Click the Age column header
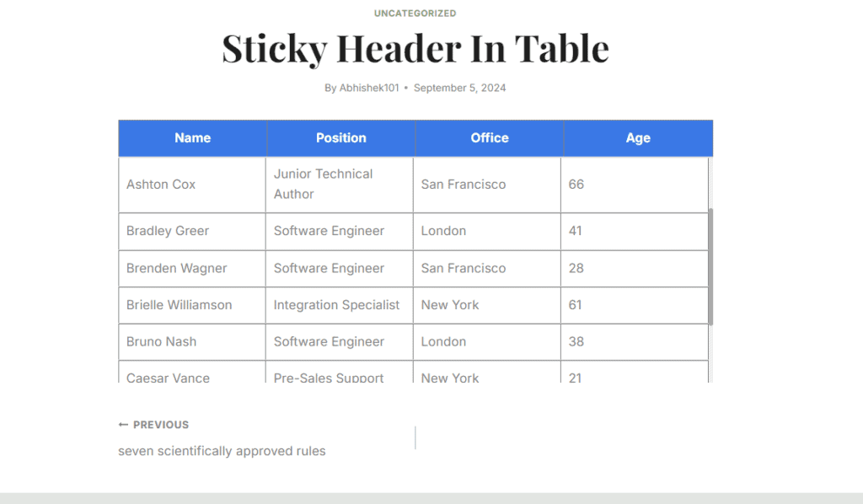 [638, 138]
